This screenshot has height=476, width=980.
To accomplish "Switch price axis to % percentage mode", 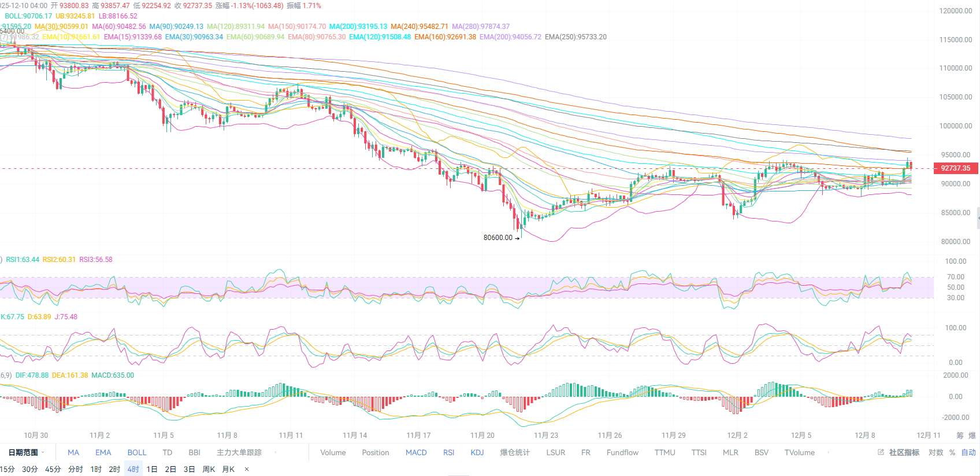I will 952,452.
